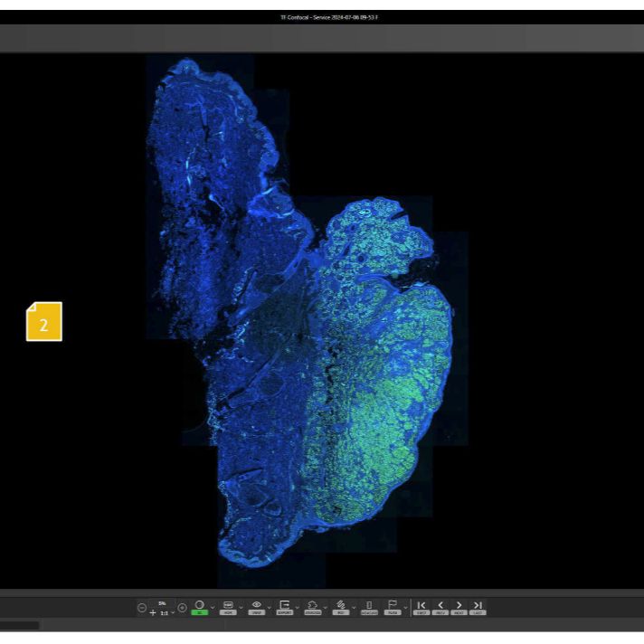Click the zoom in plus icon
The image size is (644, 644).
(153, 612)
